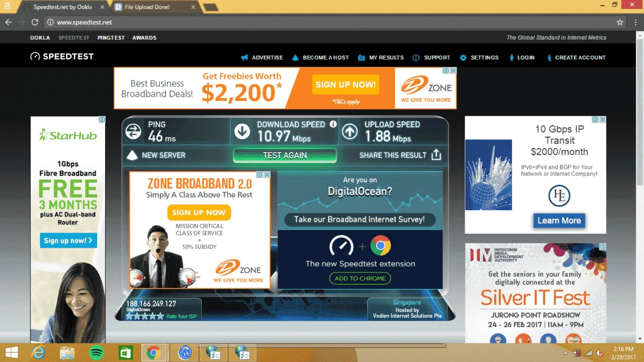View MY RESULTS
The width and height of the screenshot is (644, 362).
coord(381,57)
